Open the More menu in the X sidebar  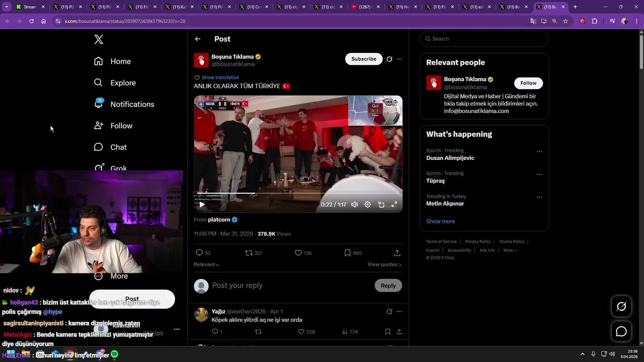[x=112, y=276]
